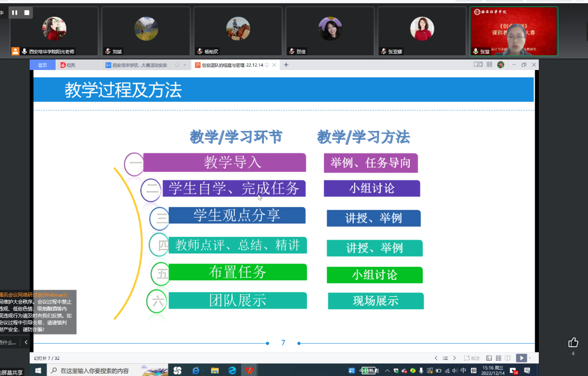Switch to the 首页 tab
The width and height of the screenshot is (588, 376).
(x=42, y=65)
